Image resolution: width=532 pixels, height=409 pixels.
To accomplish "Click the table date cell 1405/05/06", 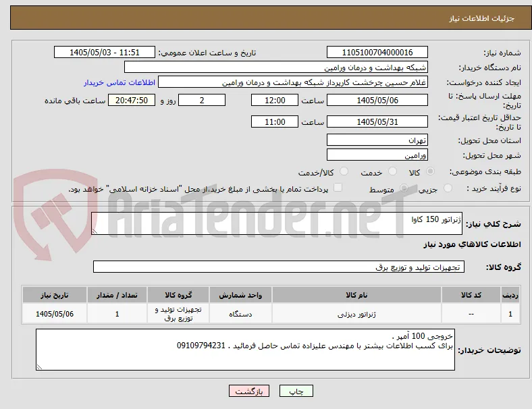I will tap(55, 314).
